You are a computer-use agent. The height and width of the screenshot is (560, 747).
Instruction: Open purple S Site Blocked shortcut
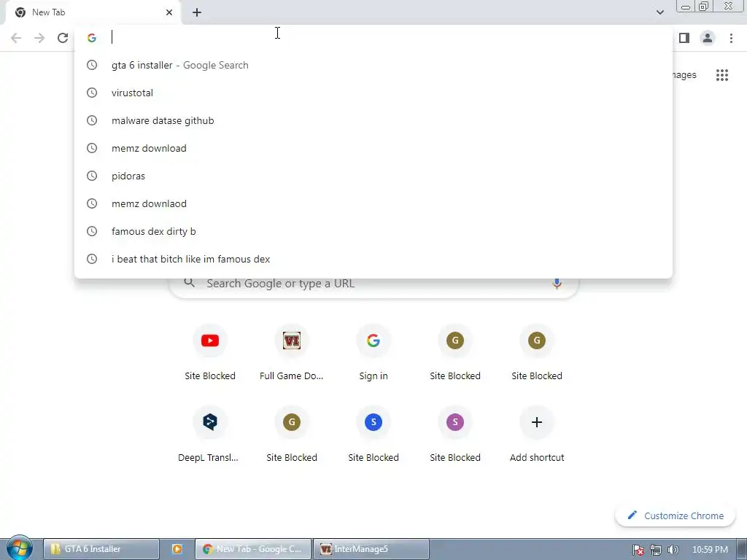click(x=455, y=435)
